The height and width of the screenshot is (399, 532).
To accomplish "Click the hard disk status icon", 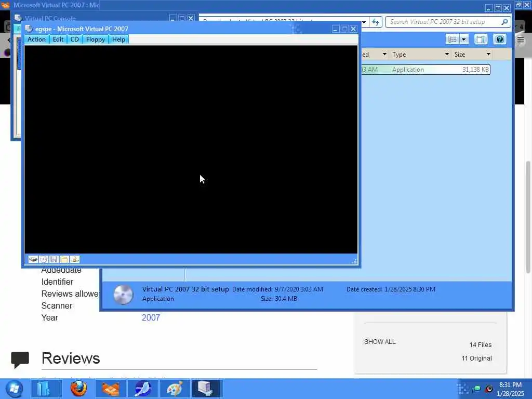I will (x=33, y=260).
